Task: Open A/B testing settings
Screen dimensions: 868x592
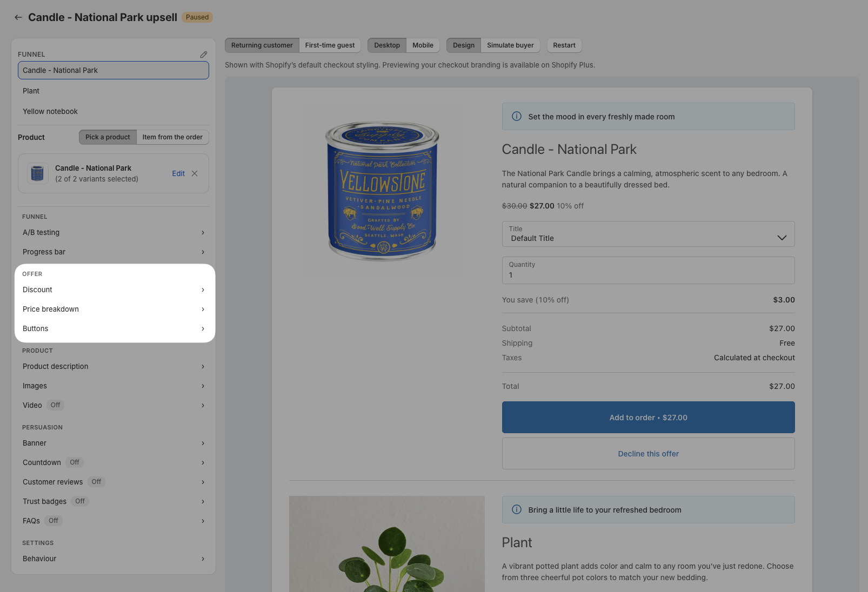Action: click(113, 232)
